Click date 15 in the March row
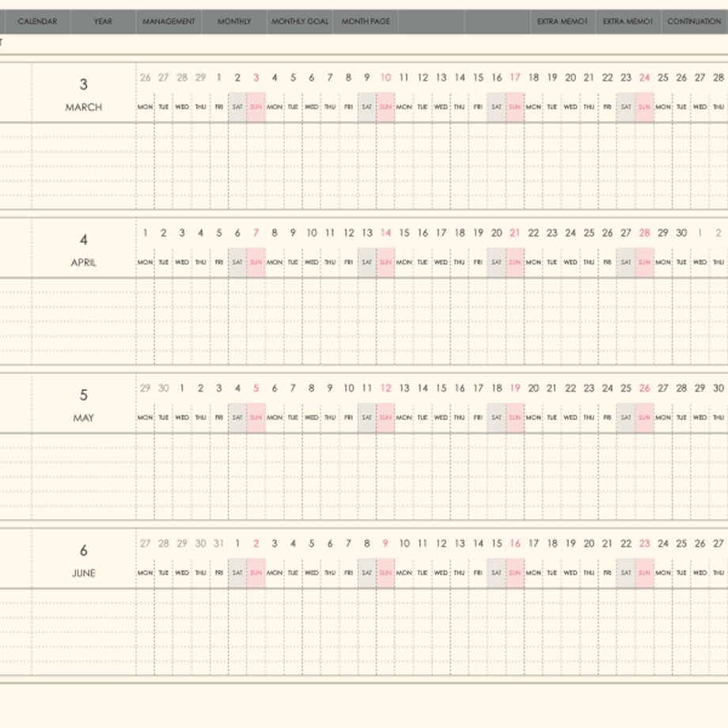 click(478, 78)
